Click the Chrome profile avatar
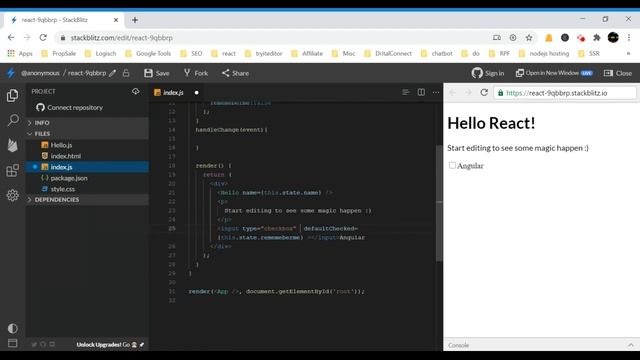 click(x=613, y=38)
